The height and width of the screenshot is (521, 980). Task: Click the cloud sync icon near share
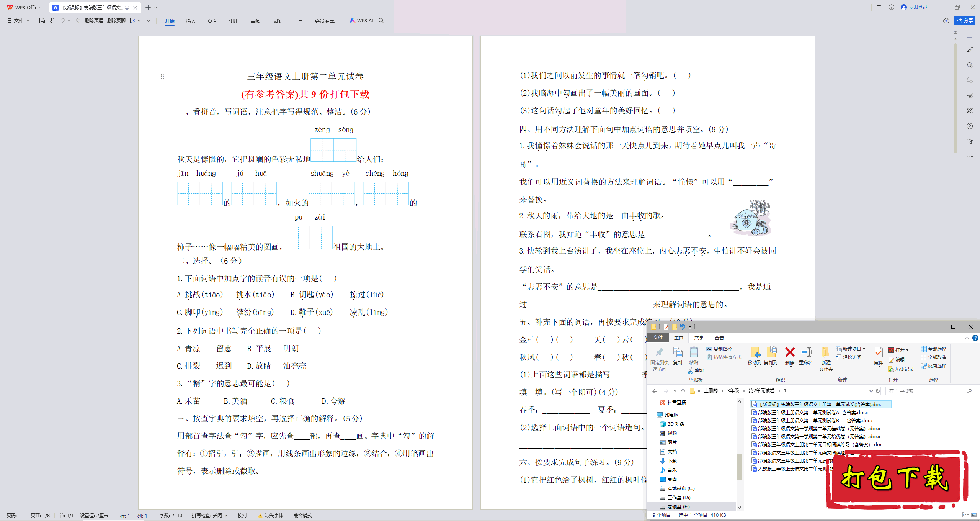click(946, 21)
